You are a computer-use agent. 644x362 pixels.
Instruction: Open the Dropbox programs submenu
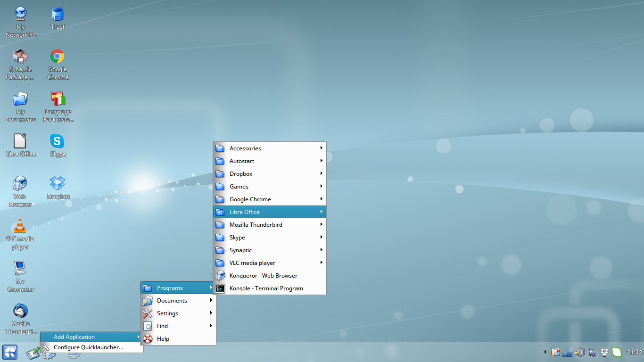[270, 173]
